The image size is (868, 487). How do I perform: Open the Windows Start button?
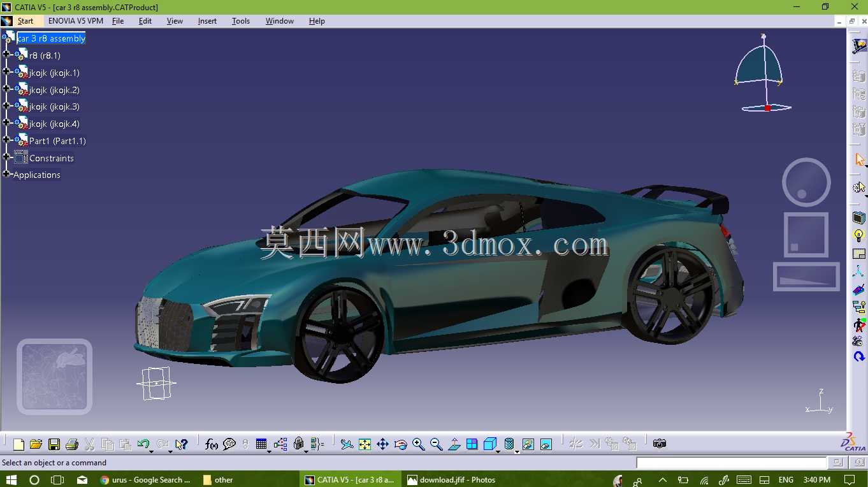click(x=11, y=480)
